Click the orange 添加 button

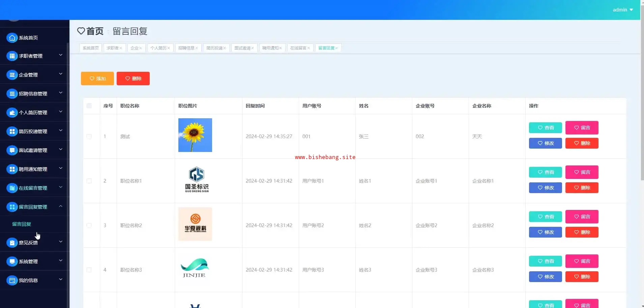point(97,79)
